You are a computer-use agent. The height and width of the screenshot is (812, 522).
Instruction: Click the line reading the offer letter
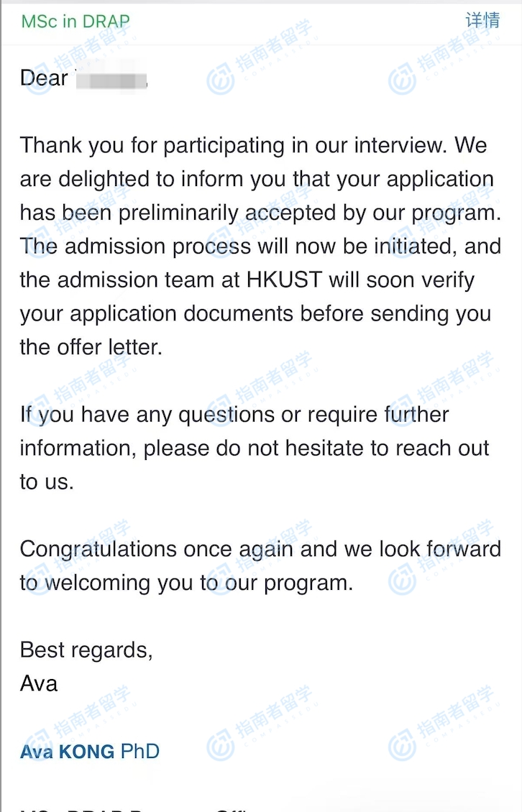(91, 347)
